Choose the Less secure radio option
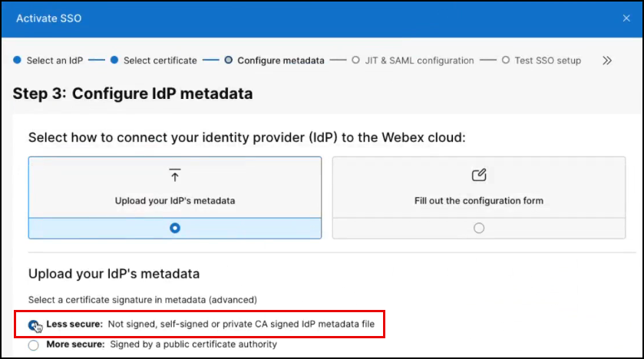644x359 pixels. click(34, 324)
